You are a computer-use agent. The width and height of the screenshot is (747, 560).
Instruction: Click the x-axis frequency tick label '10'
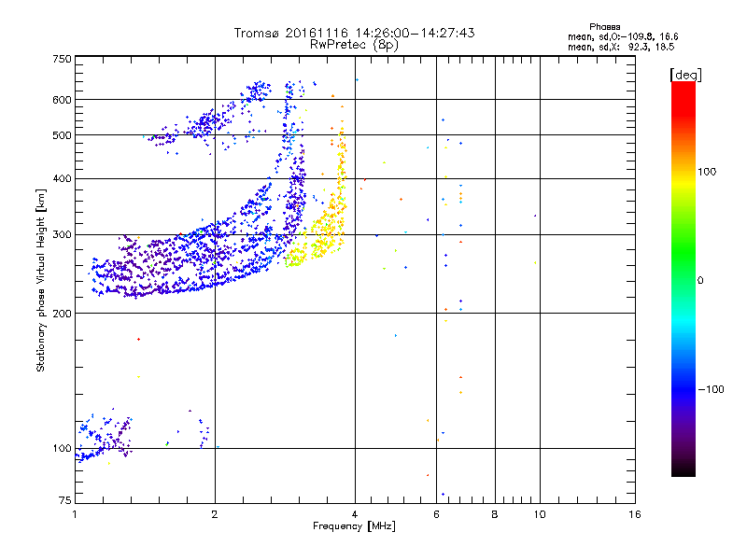click(540, 514)
